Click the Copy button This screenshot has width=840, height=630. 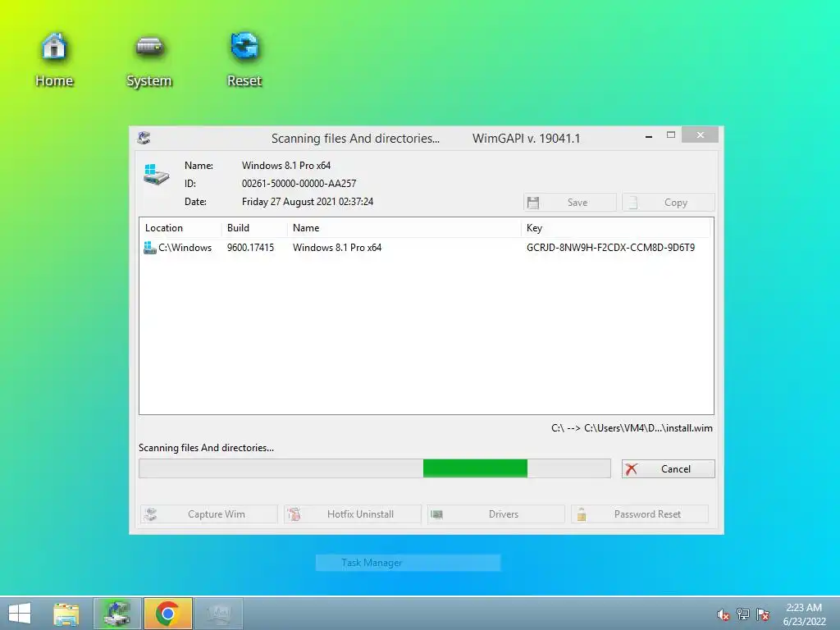[668, 203]
